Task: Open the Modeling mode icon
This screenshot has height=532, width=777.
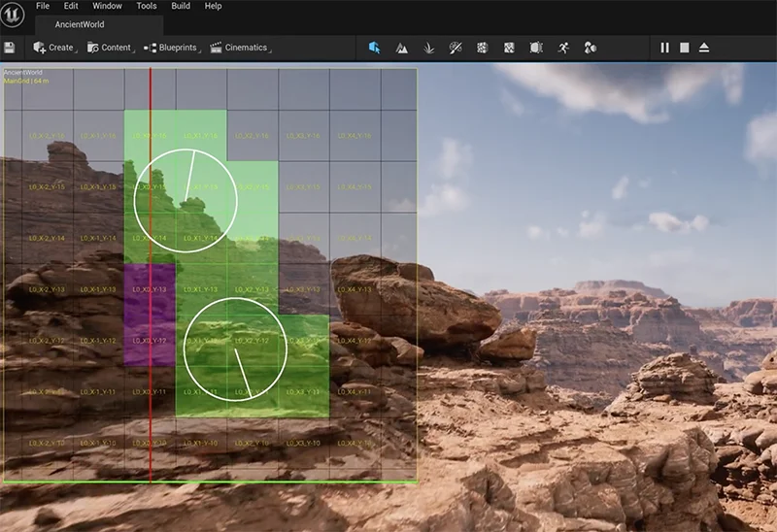Action: pyautogui.click(x=482, y=48)
